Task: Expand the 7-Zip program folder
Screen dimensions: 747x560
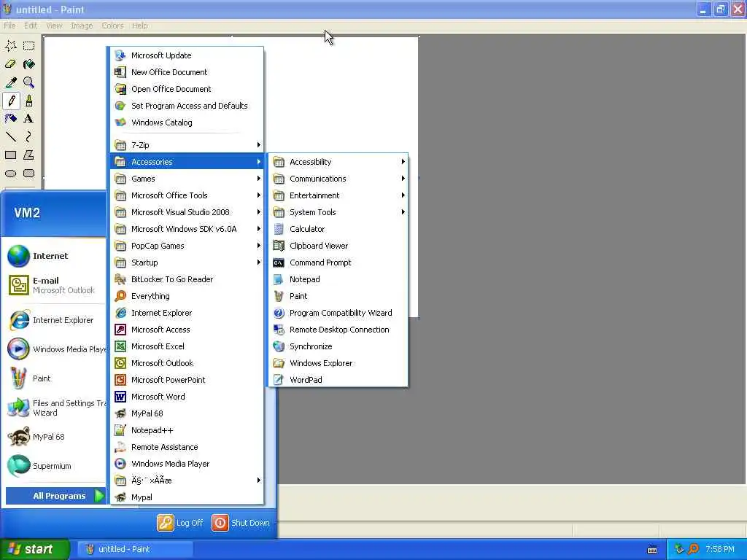Action: click(x=187, y=145)
